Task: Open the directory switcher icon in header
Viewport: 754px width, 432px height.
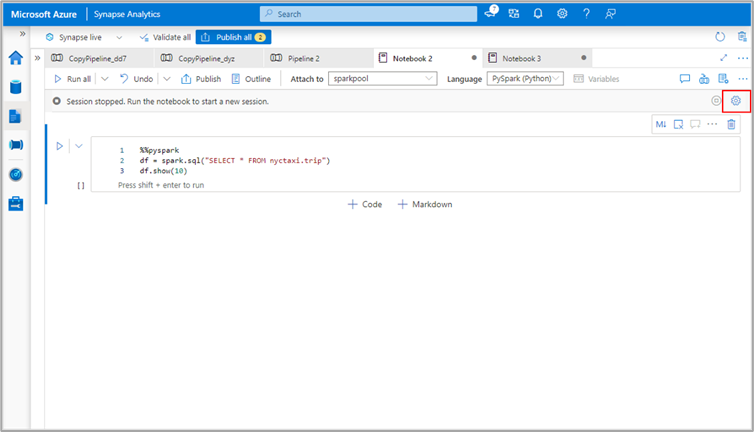Action: point(514,13)
